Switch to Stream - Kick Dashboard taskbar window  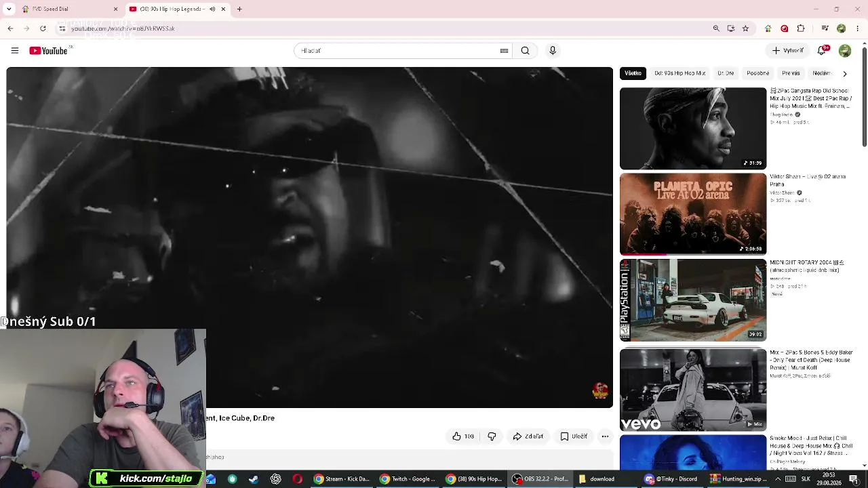click(x=341, y=479)
